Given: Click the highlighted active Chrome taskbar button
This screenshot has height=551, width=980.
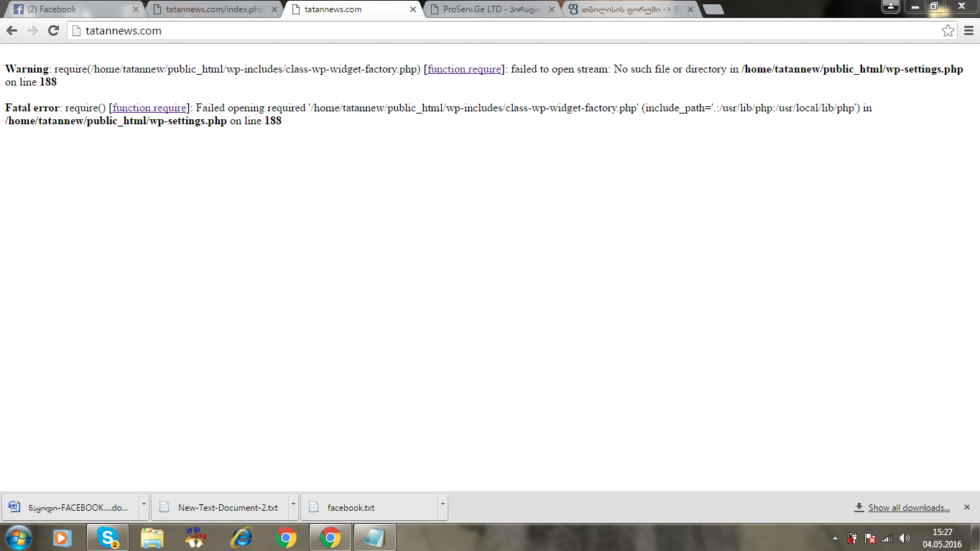Looking at the screenshot, I should click(330, 537).
